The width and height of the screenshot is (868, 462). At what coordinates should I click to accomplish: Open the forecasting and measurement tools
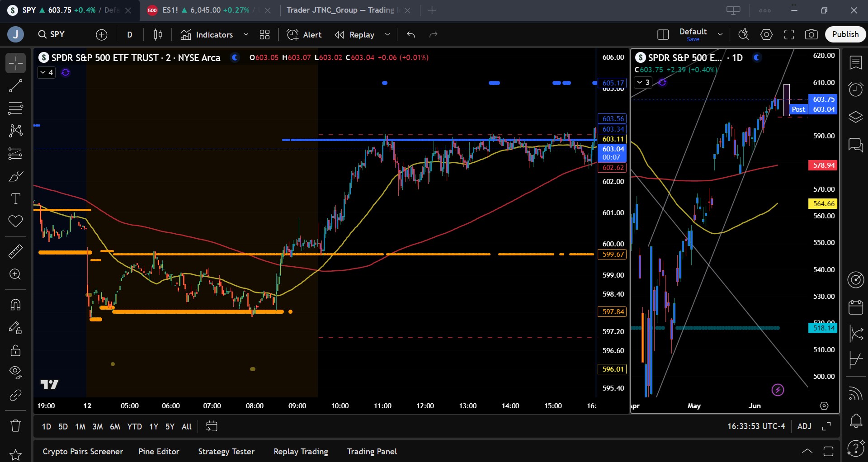coord(15,154)
